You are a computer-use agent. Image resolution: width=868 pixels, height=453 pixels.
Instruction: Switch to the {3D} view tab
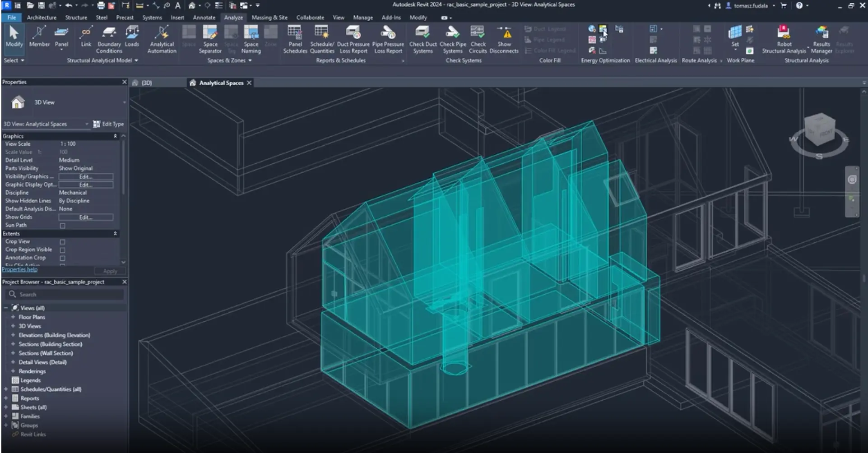[x=147, y=83]
